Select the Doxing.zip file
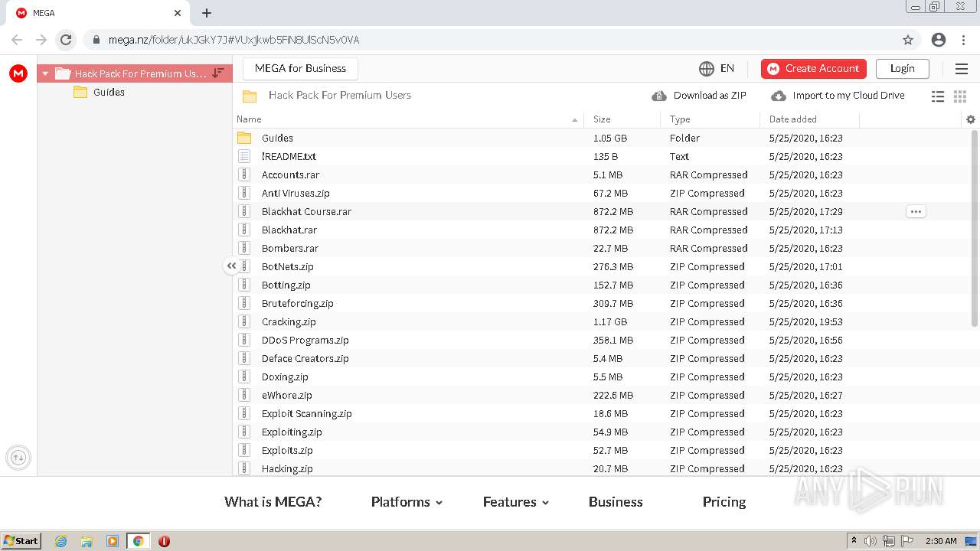The image size is (980, 551). click(285, 377)
